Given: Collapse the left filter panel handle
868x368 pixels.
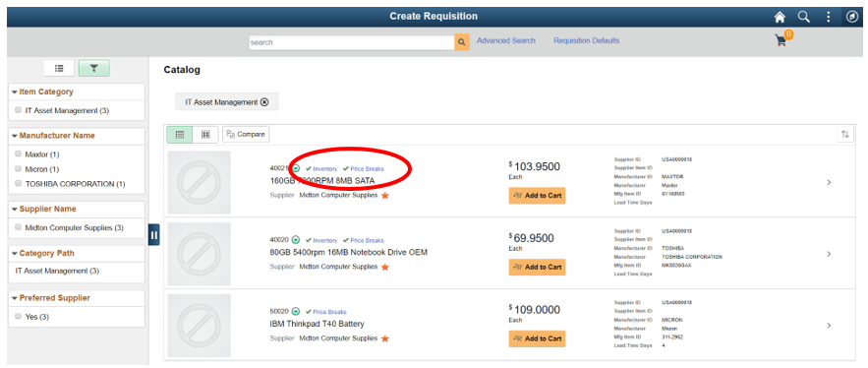Looking at the screenshot, I should tap(154, 234).
